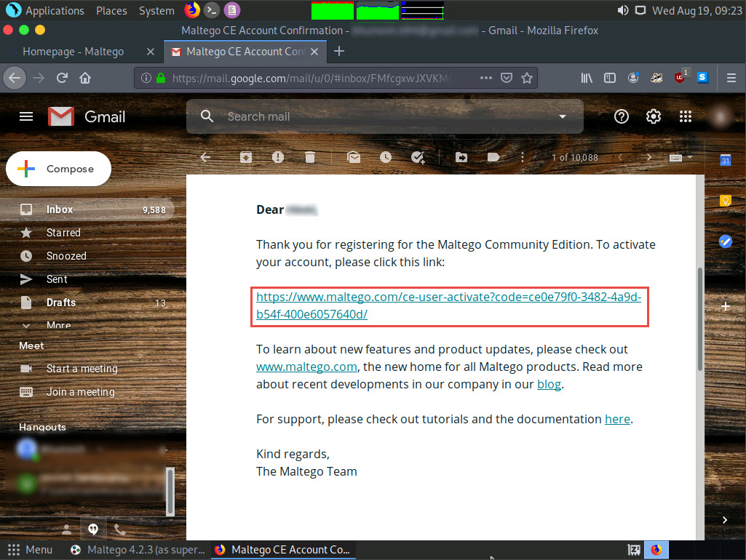Open the Maltego blog link
The width and height of the screenshot is (746, 560).
click(549, 384)
